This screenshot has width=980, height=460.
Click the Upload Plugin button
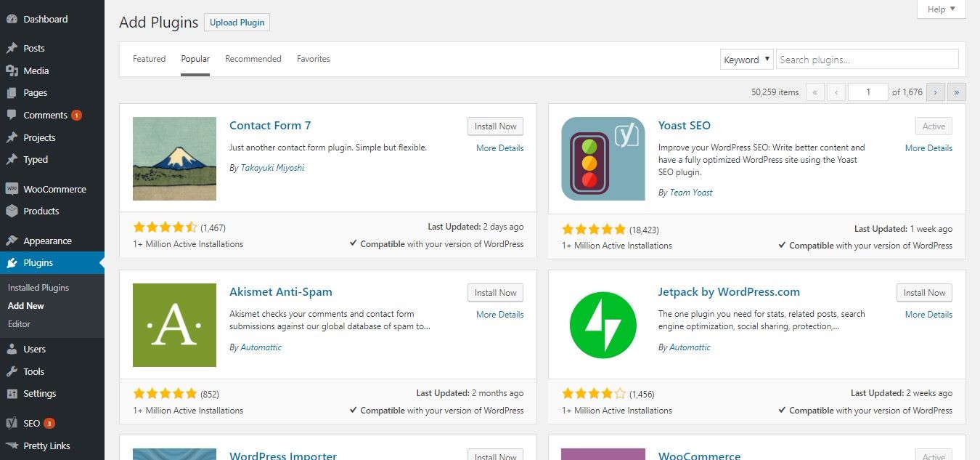click(x=237, y=23)
